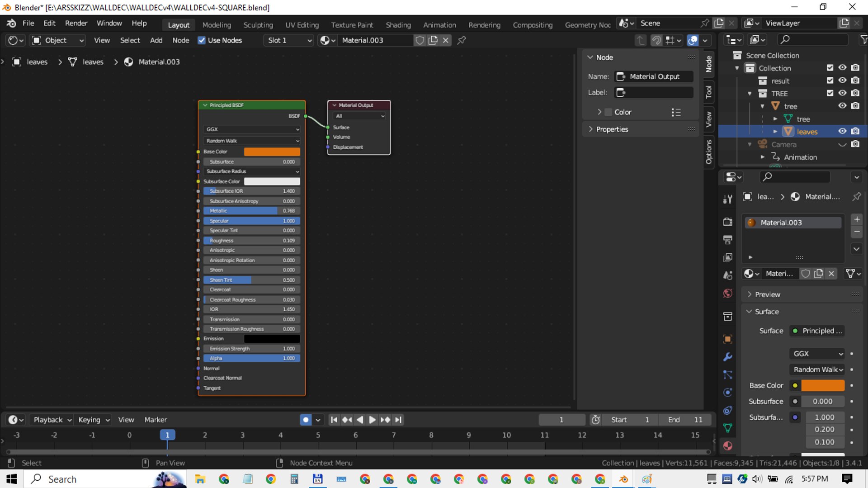Unlink Material.003 with the X icon in header

point(446,40)
